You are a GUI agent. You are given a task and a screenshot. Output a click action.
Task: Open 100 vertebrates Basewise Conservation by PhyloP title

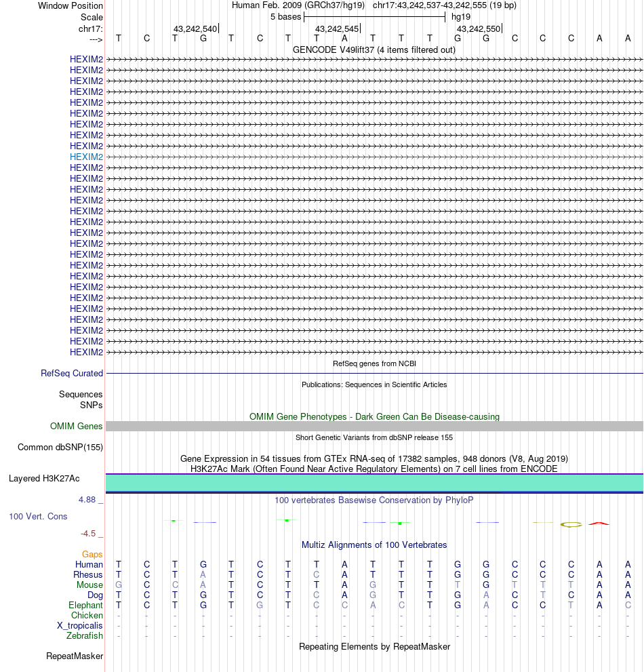374,500
